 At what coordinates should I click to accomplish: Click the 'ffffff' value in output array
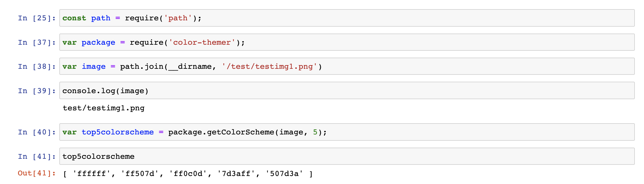click(92, 173)
